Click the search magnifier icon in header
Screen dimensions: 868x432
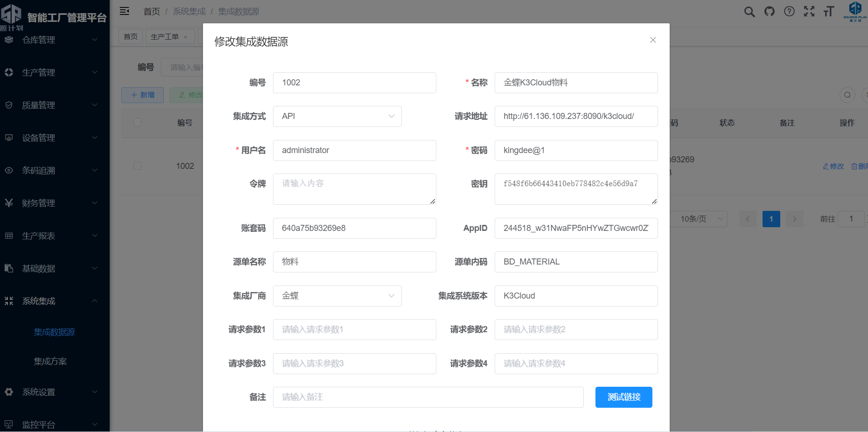coord(749,12)
